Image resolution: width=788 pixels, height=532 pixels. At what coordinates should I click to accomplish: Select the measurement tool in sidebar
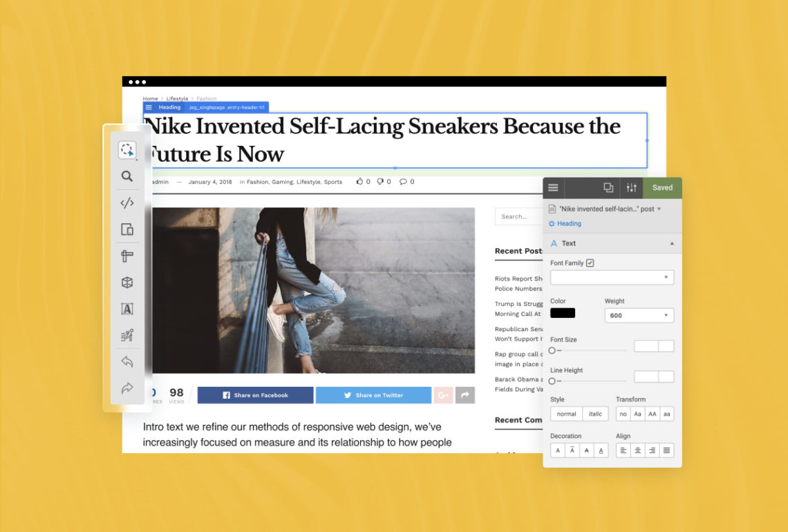127,255
